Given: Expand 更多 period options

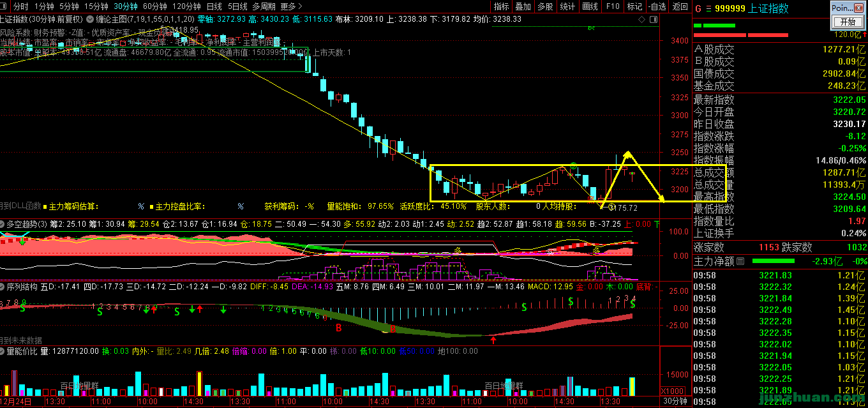Looking at the screenshot, I should [292, 6].
